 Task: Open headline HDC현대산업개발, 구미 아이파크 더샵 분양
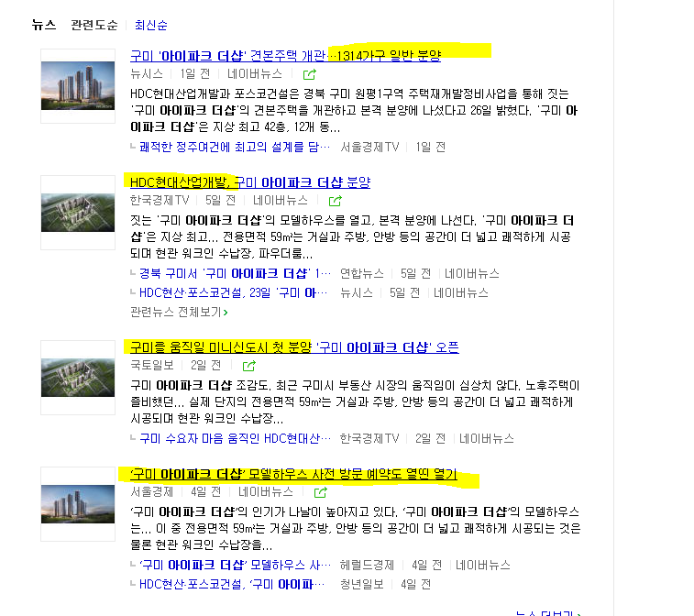coord(250,182)
